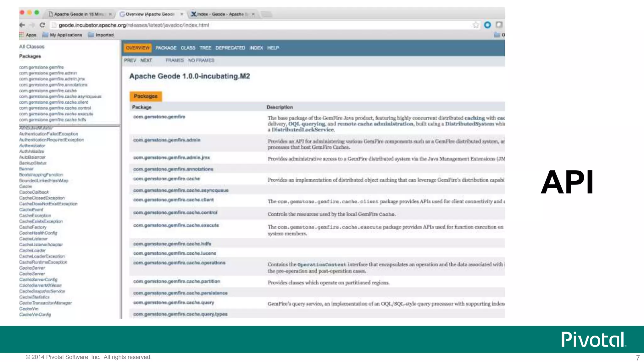Viewport: 644px width, 362px height.
Task: Open CacheServerConfig class in left list
Action: [x=38, y=279]
